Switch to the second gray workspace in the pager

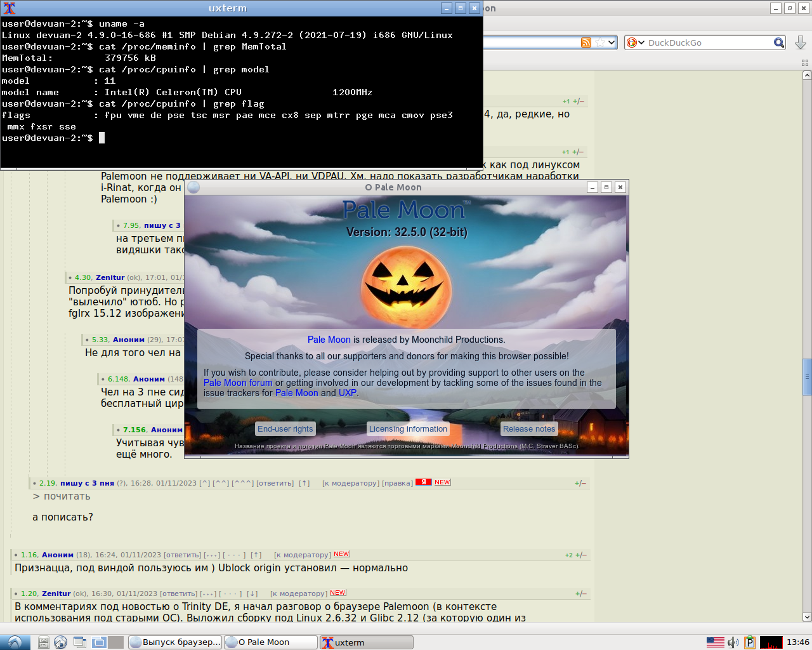pos(115,642)
